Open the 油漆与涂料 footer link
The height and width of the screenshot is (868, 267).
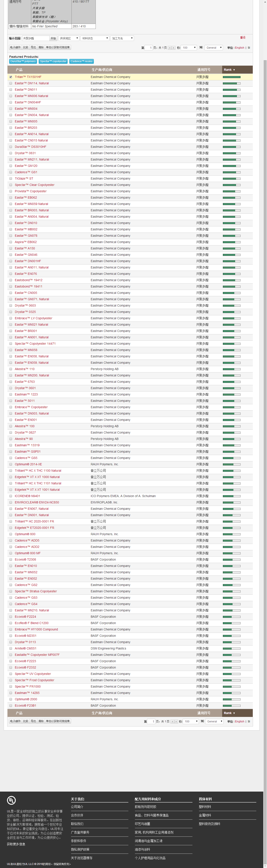(142, 849)
